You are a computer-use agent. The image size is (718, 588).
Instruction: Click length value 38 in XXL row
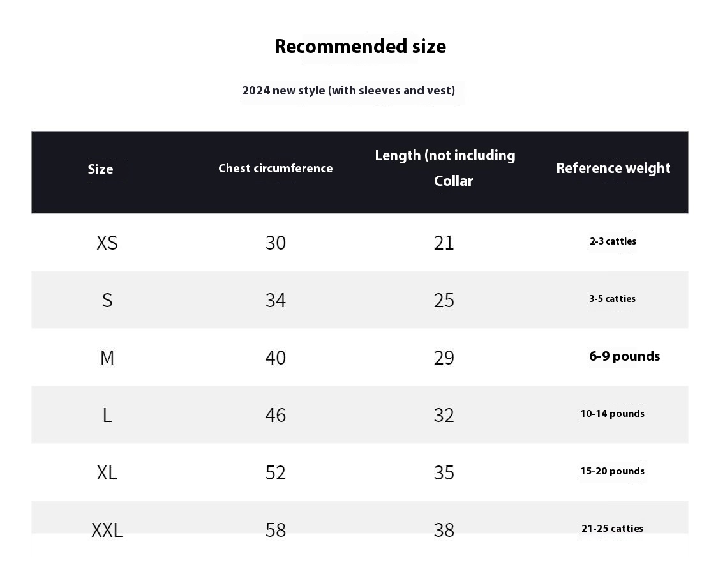click(444, 531)
